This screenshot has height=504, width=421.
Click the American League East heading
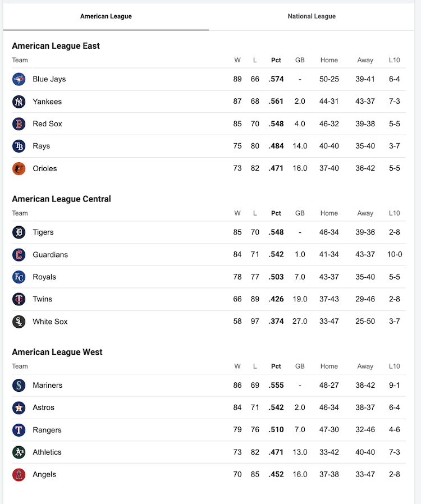coord(56,46)
